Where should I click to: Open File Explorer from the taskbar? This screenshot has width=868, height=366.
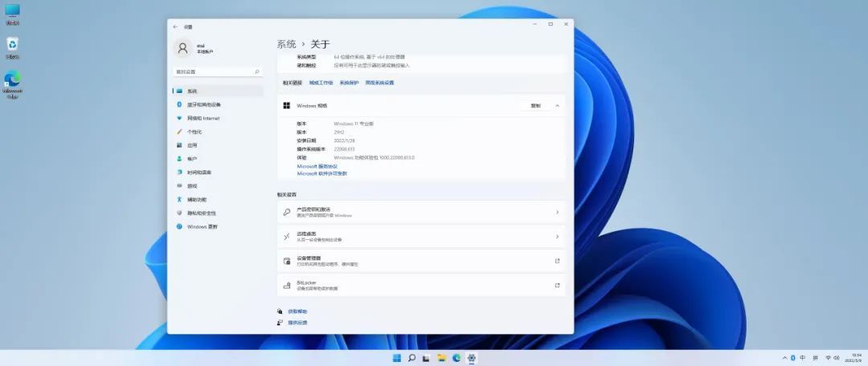click(x=441, y=358)
